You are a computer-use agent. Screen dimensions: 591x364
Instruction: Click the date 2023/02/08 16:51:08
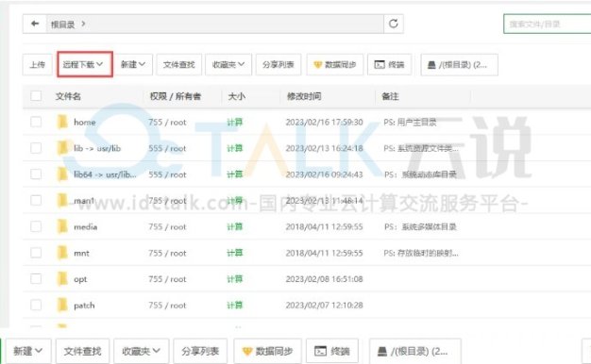coord(324,279)
